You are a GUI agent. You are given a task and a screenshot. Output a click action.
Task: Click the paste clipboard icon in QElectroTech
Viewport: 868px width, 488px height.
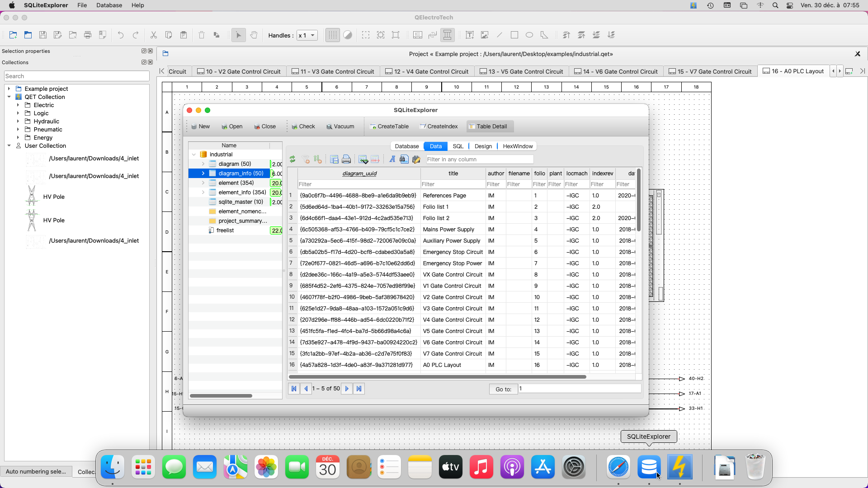pyautogui.click(x=184, y=35)
